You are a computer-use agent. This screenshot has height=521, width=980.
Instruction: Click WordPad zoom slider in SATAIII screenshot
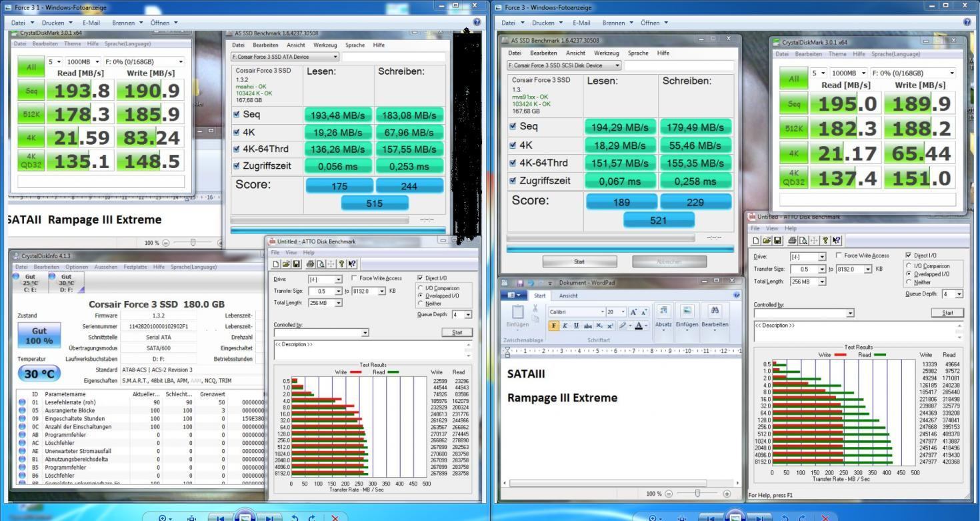pos(698,494)
